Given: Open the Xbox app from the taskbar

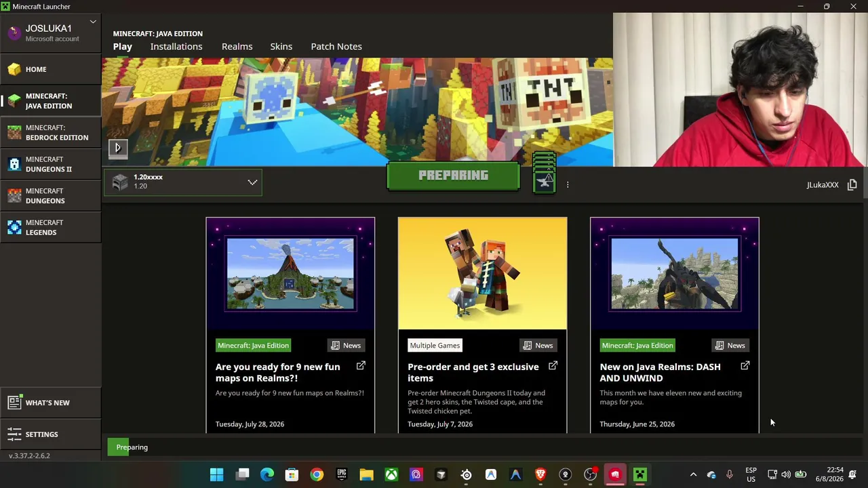Looking at the screenshot, I should point(391,474).
